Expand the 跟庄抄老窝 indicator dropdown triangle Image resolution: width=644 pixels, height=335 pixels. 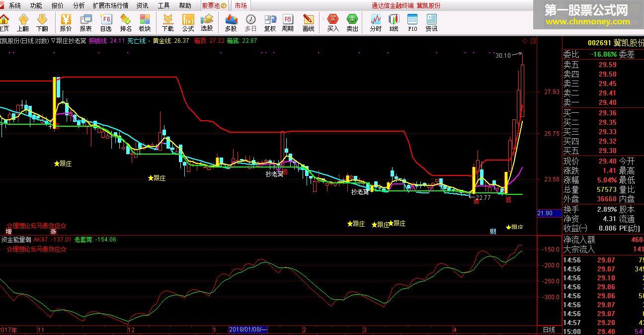(x=53, y=41)
